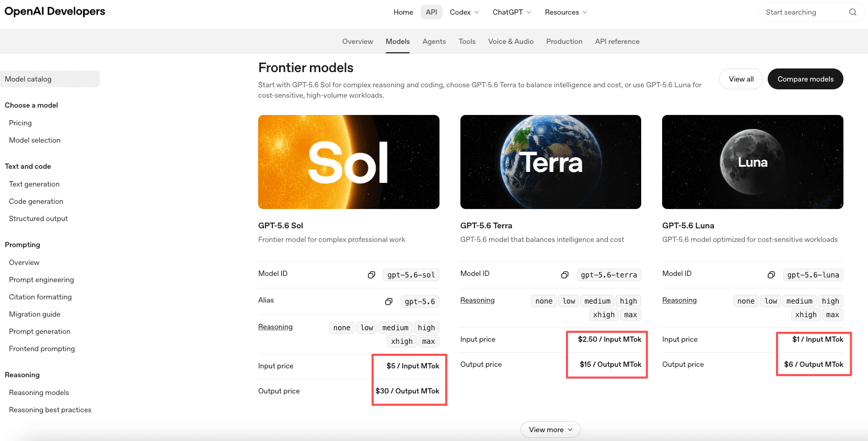Open Text generation in sidebar

[x=34, y=184]
